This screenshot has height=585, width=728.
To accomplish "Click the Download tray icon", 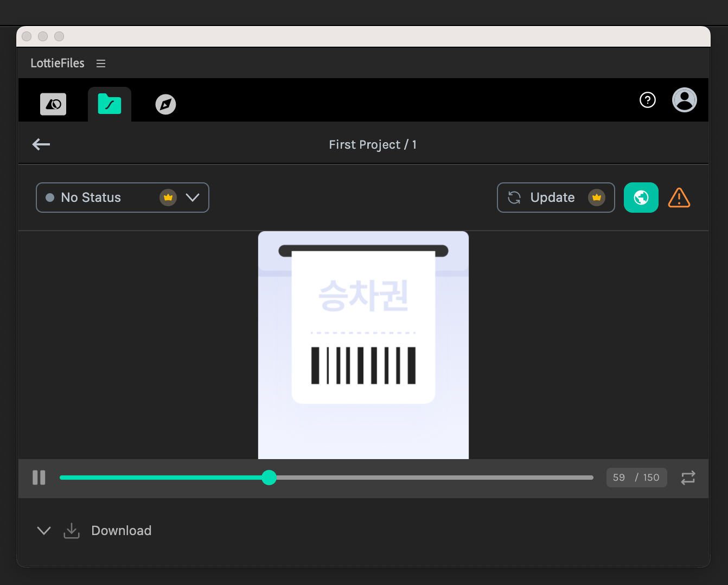I will pyautogui.click(x=72, y=531).
